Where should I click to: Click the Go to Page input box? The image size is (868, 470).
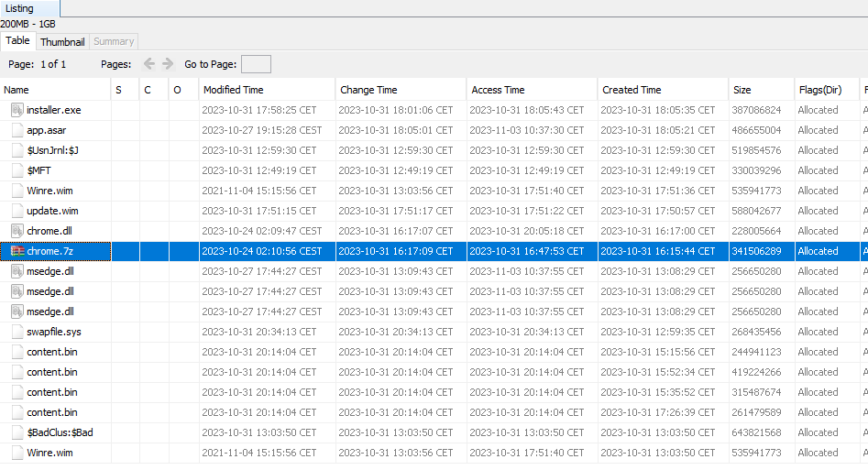pyautogui.click(x=256, y=64)
